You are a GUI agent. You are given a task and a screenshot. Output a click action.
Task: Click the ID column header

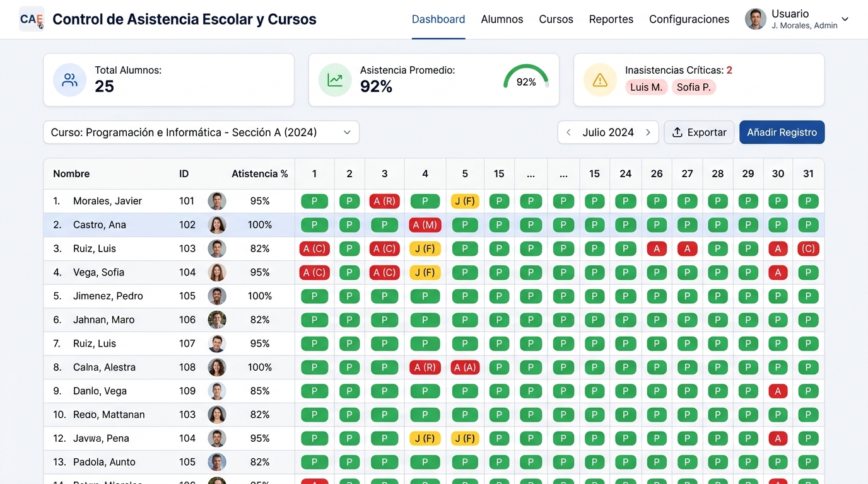point(184,174)
